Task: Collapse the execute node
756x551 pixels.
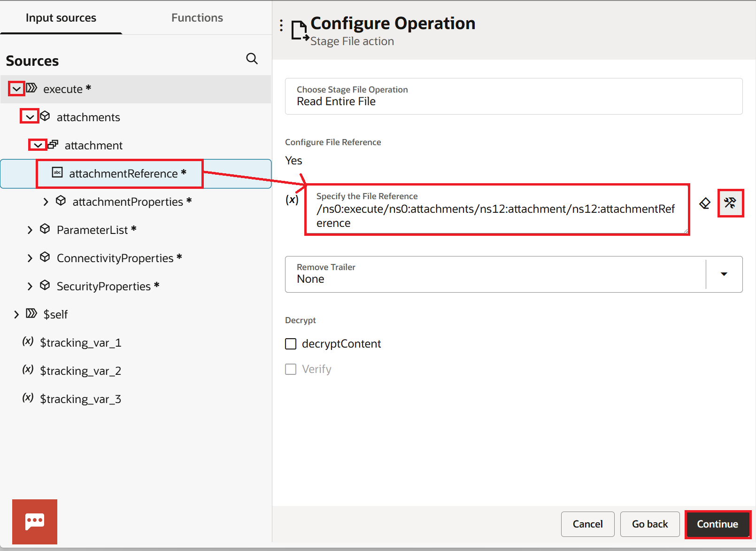Action: pos(16,89)
